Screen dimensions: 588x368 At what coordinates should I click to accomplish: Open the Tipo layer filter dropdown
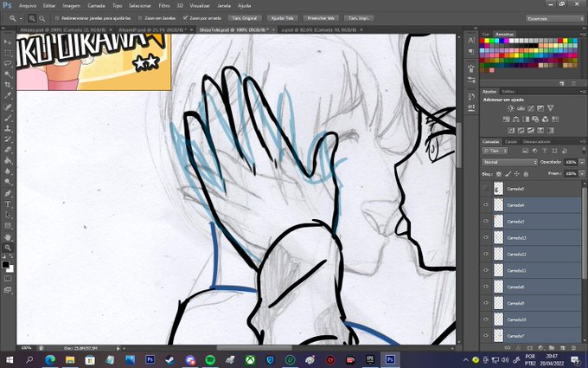[495, 151]
